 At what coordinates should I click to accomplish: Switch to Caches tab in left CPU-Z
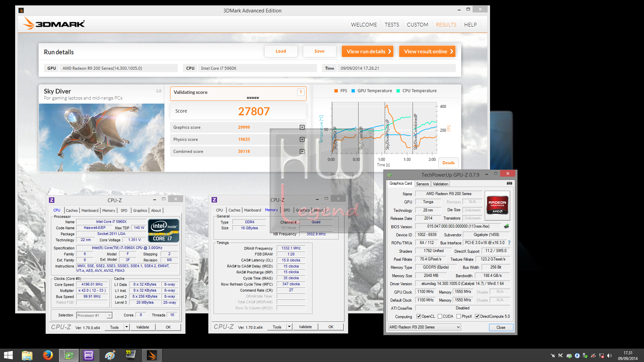pyautogui.click(x=71, y=210)
